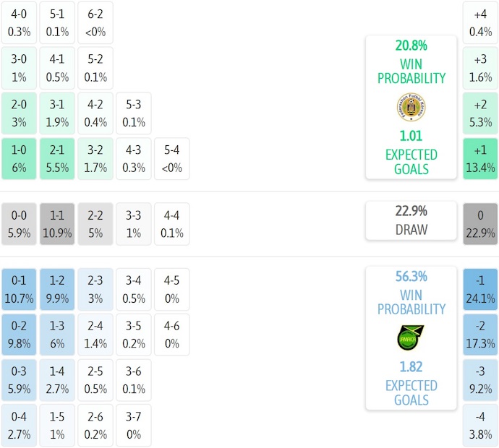
Task: Choose the 2-1 score box
Action: [58, 158]
